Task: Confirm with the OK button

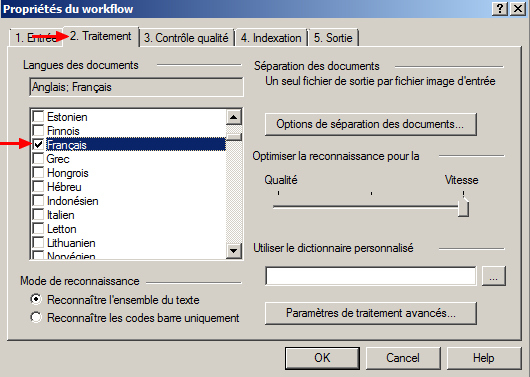Action: (x=322, y=358)
